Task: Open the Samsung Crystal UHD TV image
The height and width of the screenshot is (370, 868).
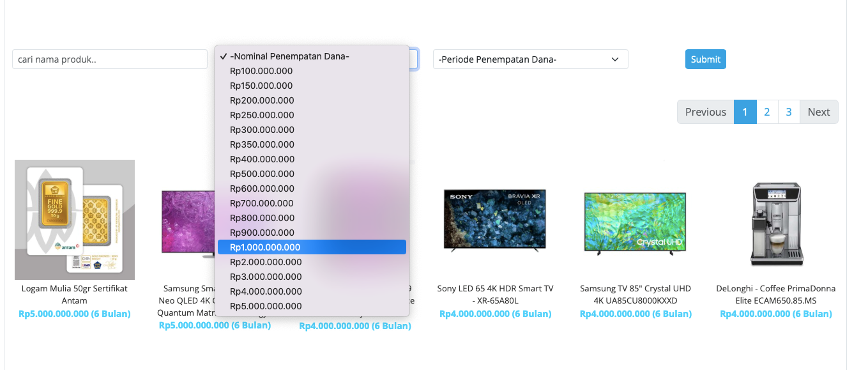Action: point(636,224)
